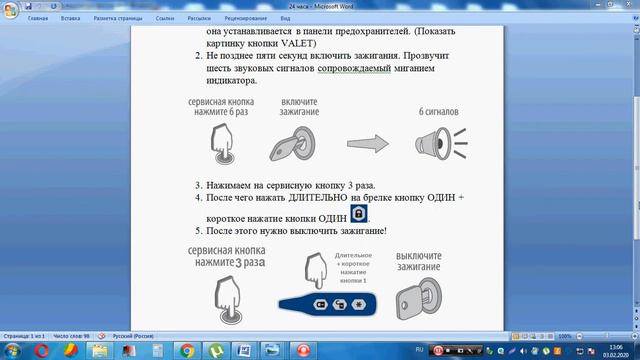Open the Вид ribbon tab

(x=285, y=18)
